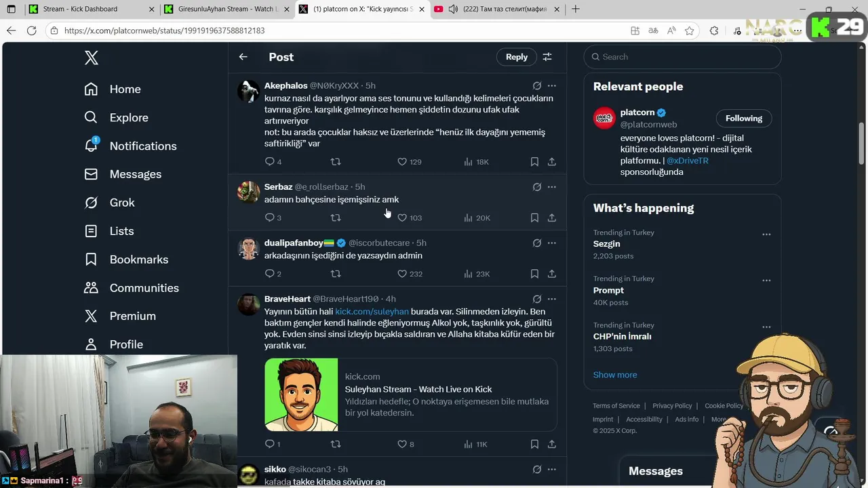The width and height of the screenshot is (868, 488).
Task: Open Communities in the sidebar
Action: (132, 288)
